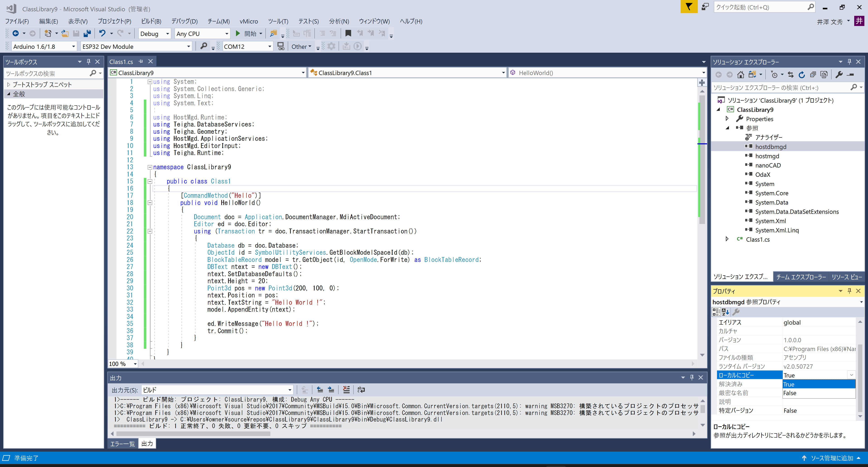Click the Go to Previous Message icon in Output
This screenshot has width=868, height=467.
click(320, 390)
